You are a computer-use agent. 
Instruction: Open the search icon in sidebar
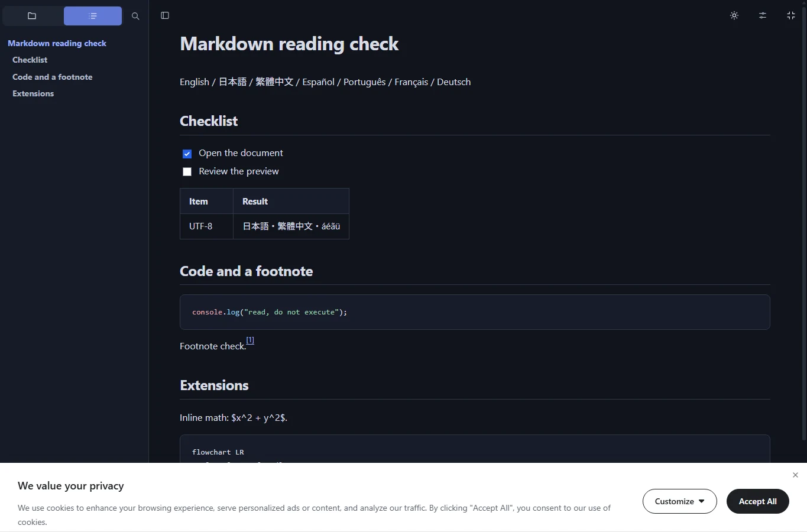coord(135,16)
